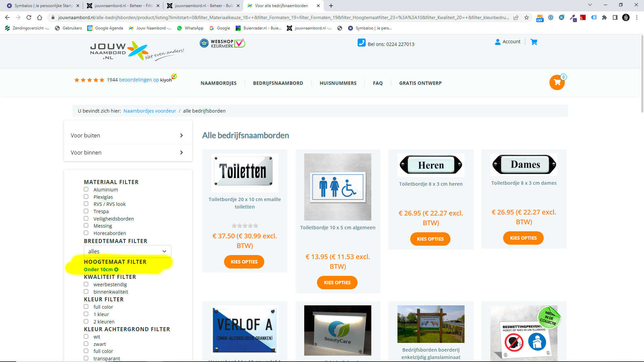Remove the Onder 10cm filter via its x icon
644x362 pixels.
(x=116, y=269)
